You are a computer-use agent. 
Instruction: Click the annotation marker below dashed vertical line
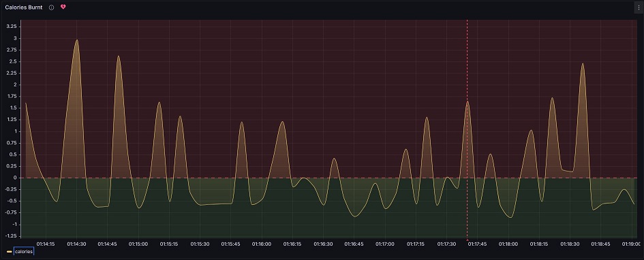[467, 239]
